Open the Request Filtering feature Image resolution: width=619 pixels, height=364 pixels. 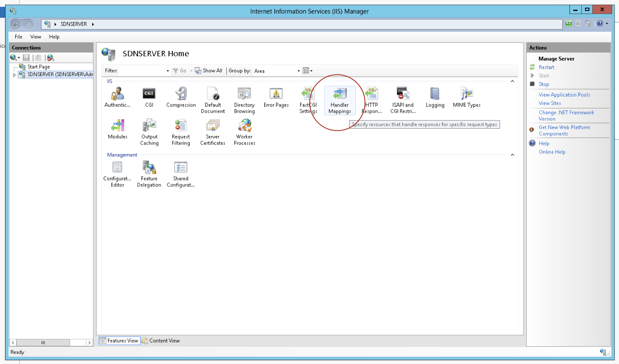coord(181,132)
